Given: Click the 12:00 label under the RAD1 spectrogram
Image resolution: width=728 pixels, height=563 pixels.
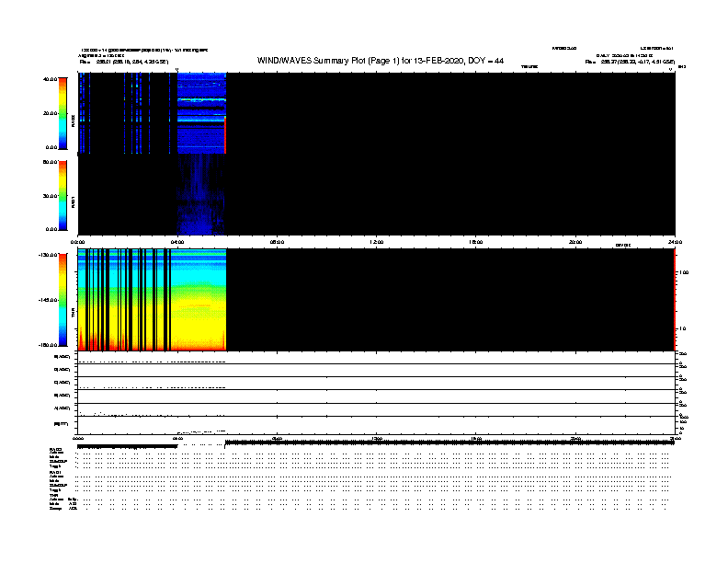Looking at the screenshot, I should [x=377, y=242].
